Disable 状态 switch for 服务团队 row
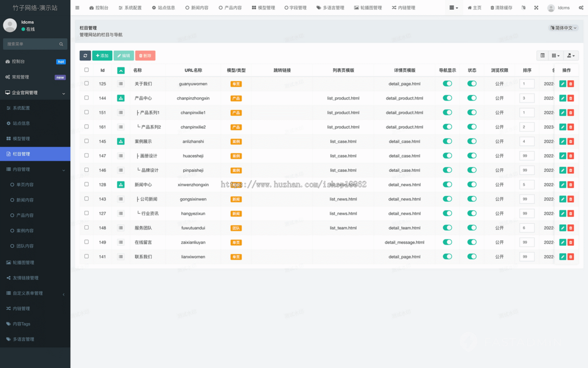 pyautogui.click(x=472, y=228)
